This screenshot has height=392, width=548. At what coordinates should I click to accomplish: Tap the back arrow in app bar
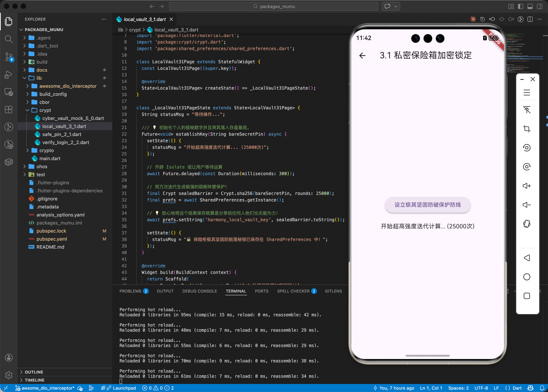click(362, 56)
